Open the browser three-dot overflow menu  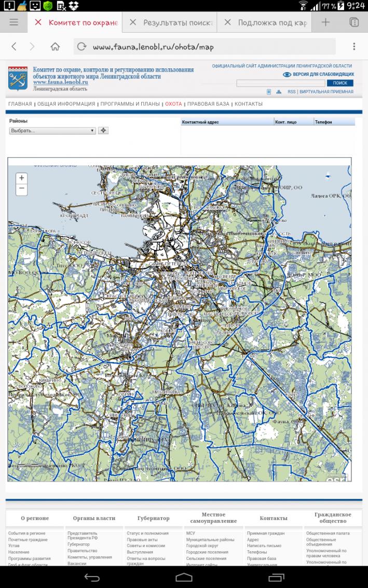354,47
